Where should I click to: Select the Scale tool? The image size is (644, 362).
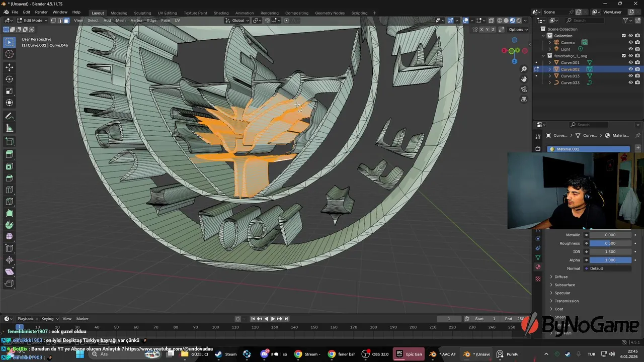coord(9,91)
